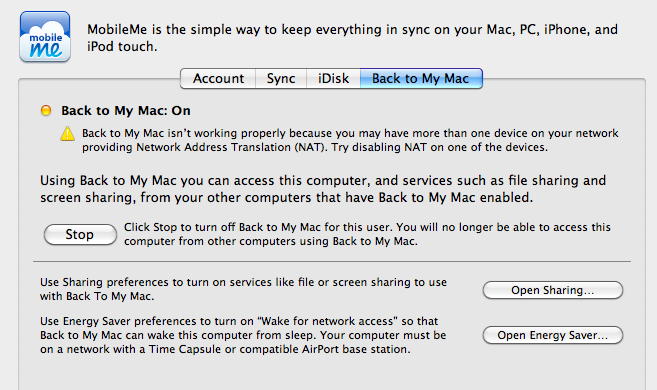This screenshot has height=390, width=657.
Task: Stop Back to My Mac with Stop button
Action: [80, 234]
